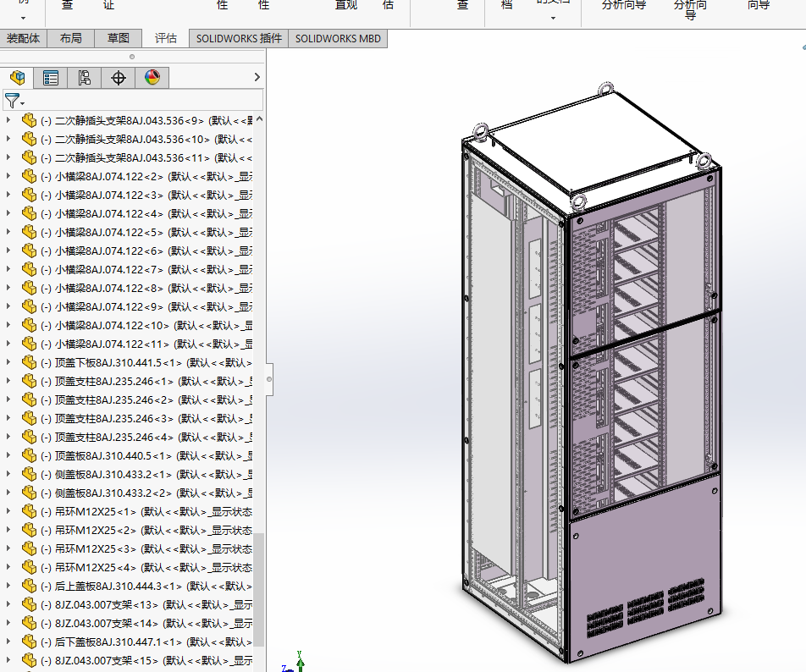
Task: Expand 小横梁8AJ.074.122<2> tree node
Action: pyautogui.click(x=8, y=176)
